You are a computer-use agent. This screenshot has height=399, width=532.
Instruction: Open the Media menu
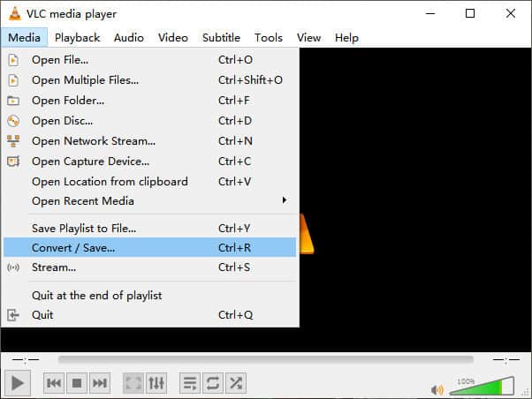click(24, 38)
